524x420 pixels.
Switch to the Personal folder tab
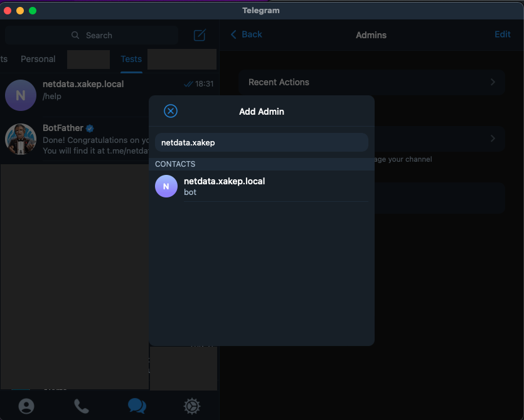point(38,59)
